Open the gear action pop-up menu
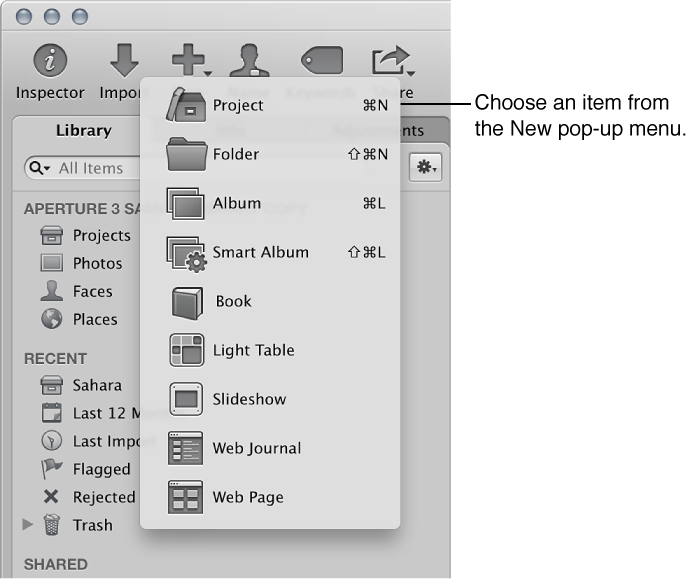The width and height of the screenshot is (700, 580). tap(425, 167)
